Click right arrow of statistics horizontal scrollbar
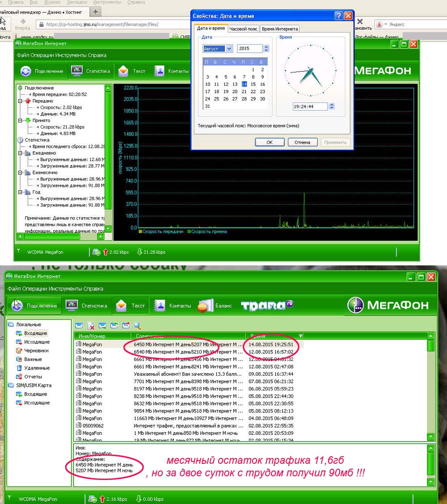This screenshot has width=447, height=504. point(101,236)
